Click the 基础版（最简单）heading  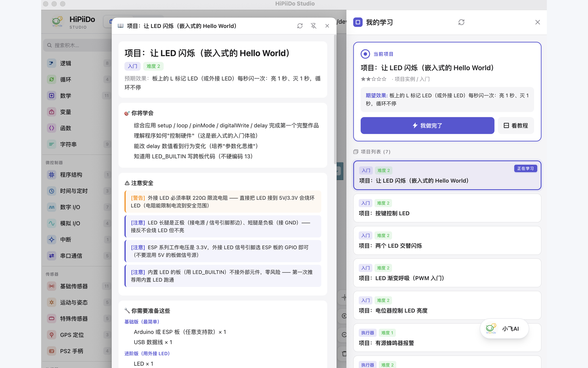click(x=142, y=322)
